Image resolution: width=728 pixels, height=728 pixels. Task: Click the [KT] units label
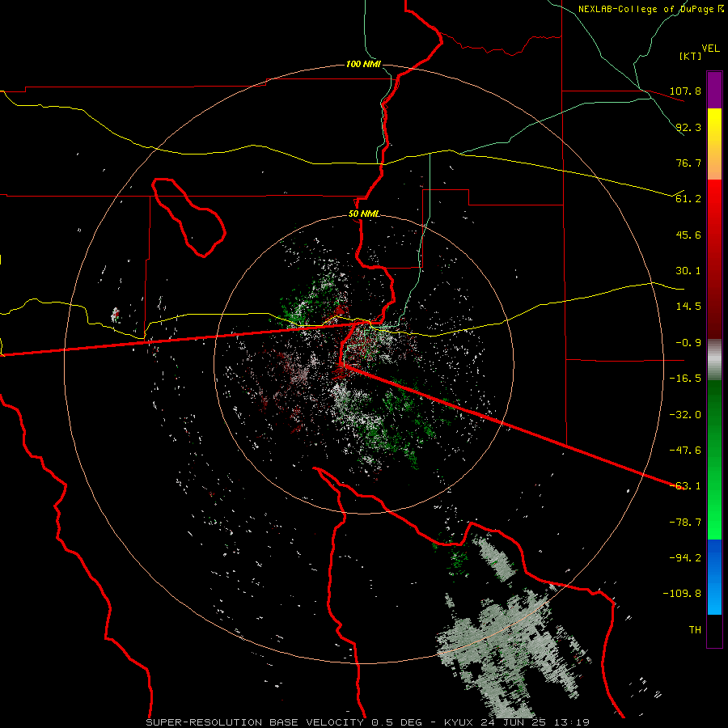point(691,56)
